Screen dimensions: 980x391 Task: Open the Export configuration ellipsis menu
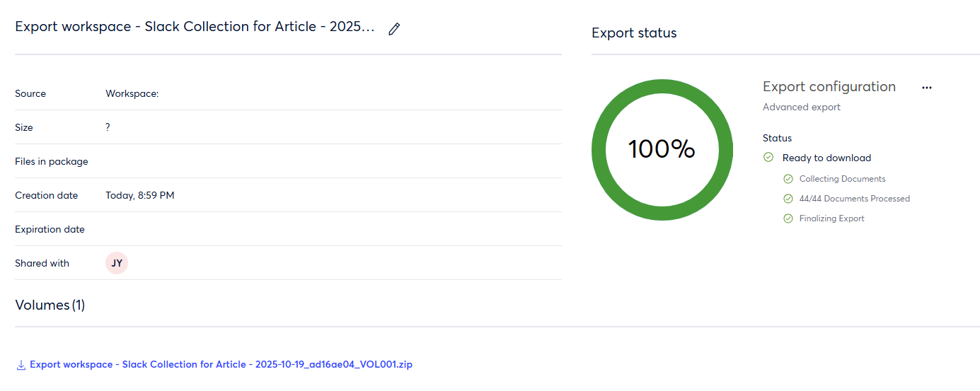[x=927, y=88]
